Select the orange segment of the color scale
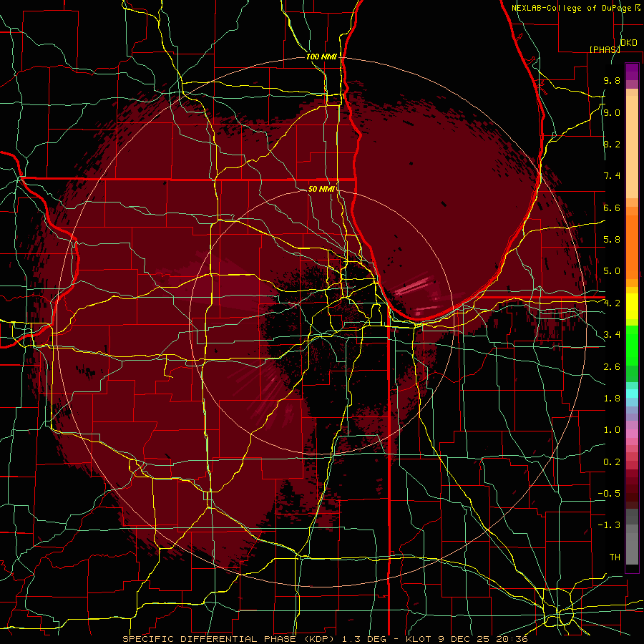The image size is (644, 644). (632, 246)
